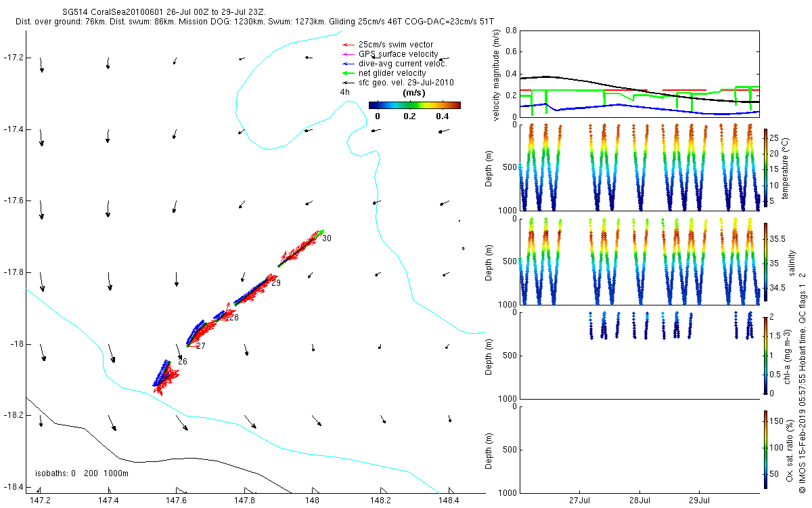Click the 1.5 tick on chl-a colorbar
812x508 pixels.
coord(775,336)
